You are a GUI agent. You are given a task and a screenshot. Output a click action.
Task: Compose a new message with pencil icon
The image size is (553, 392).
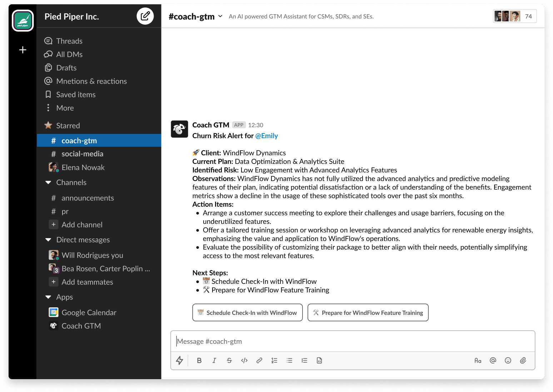tap(145, 16)
